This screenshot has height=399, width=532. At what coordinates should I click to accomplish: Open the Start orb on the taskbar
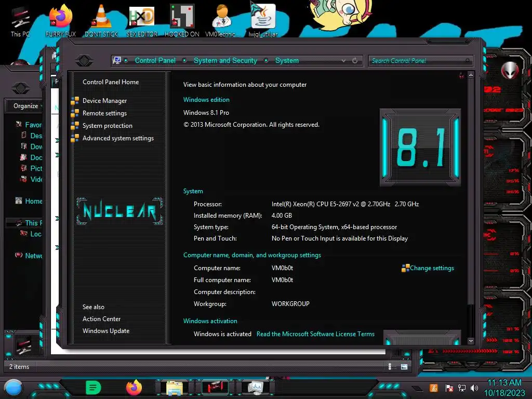(13, 388)
